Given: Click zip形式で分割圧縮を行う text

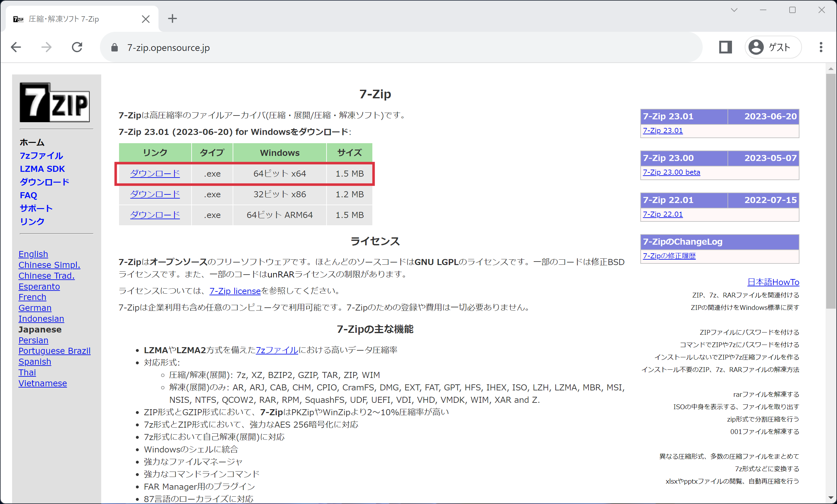Looking at the screenshot, I should pos(763,419).
